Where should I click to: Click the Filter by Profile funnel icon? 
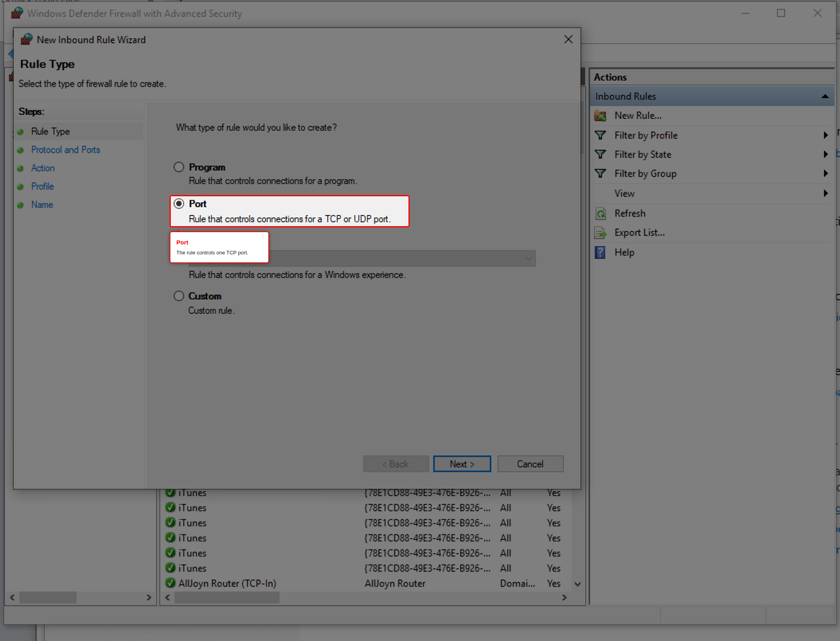click(x=600, y=135)
